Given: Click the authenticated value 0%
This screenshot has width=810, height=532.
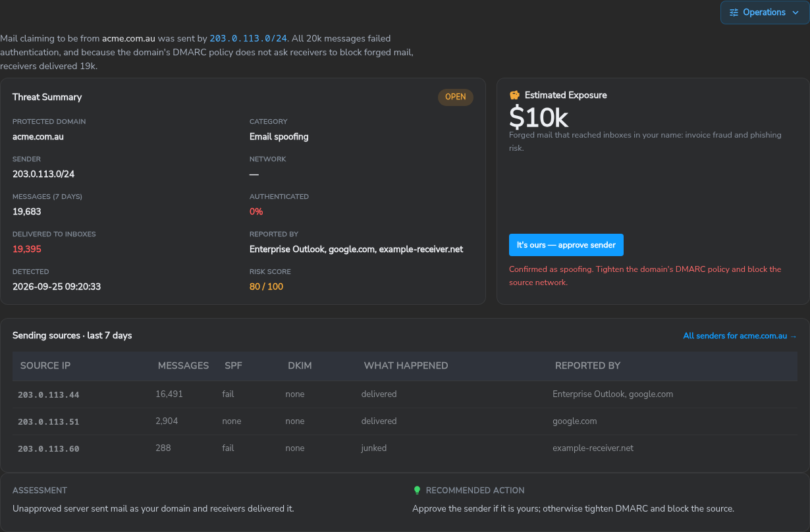Looking at the screenshot, I should [x=256, y=212].
